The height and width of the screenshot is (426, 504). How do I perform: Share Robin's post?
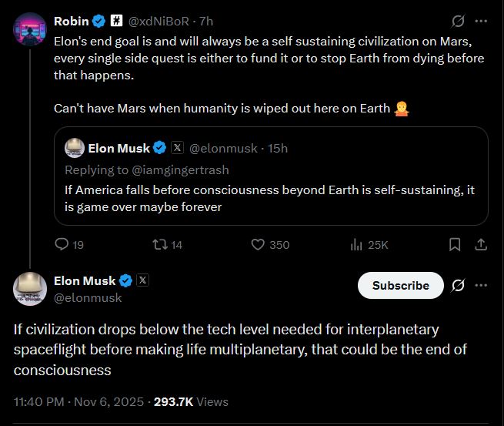481,245
